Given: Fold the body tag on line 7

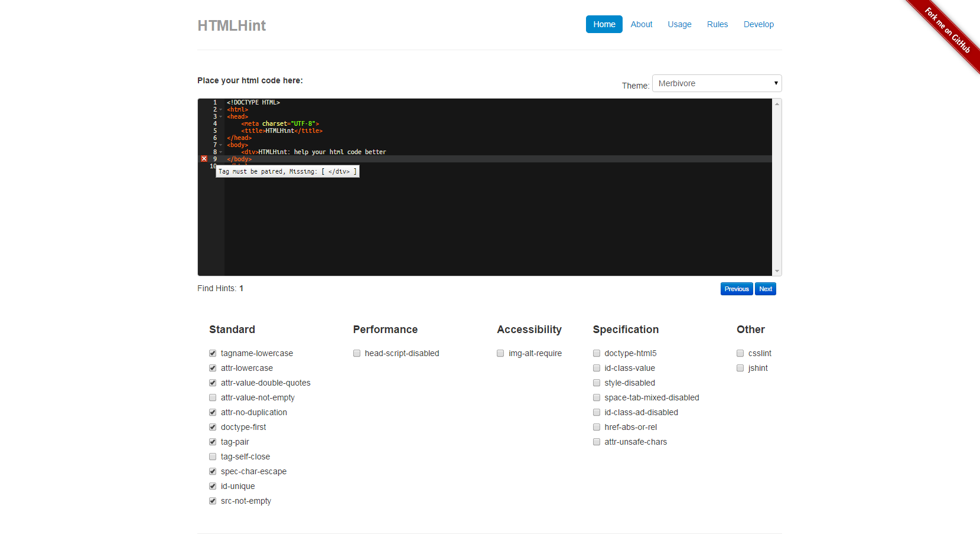Looking at the screenshot, I should tap(221, 145).
